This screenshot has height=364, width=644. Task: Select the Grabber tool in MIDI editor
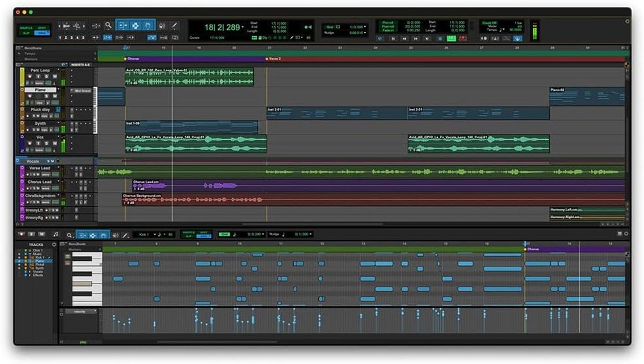[103, 235]
